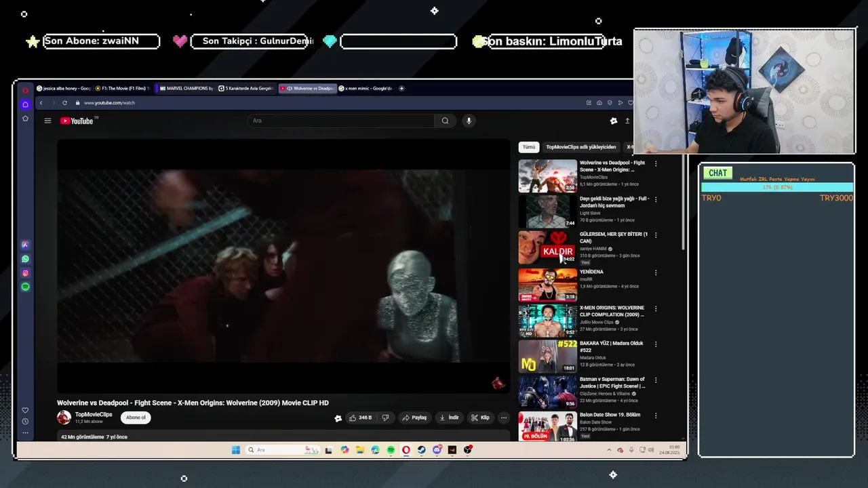The height and width of the screenshot is (488, 868).
Task: Click the TopMovieClips channel avatar
Action: pyautogui.click(x=64, y=418)
